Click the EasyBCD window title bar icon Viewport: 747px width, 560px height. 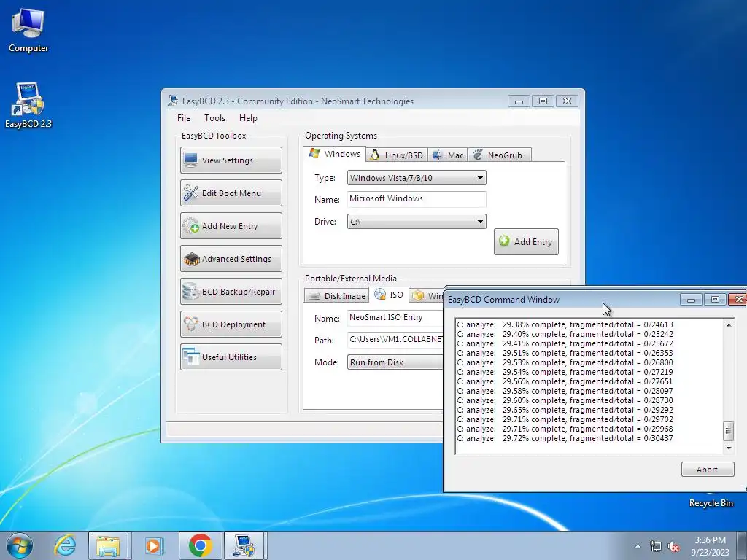point(172,101)
